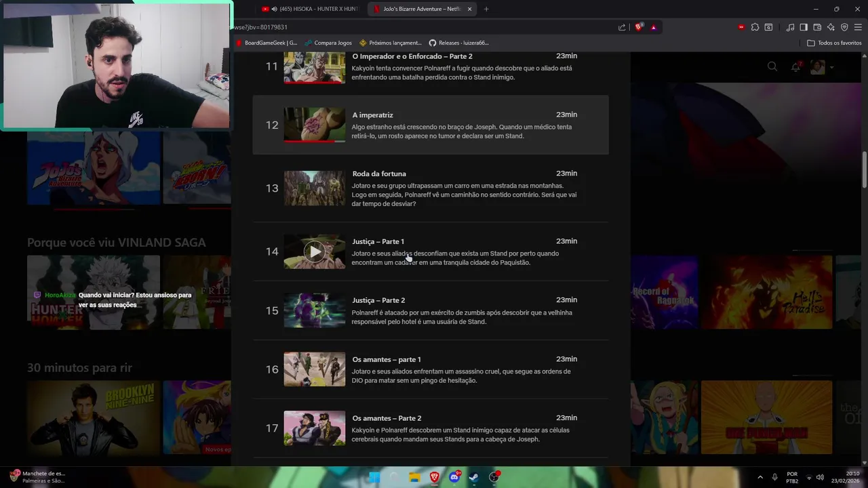
Task: Play episode 14 Justiça – Parte 1
Action: (315, 251)
